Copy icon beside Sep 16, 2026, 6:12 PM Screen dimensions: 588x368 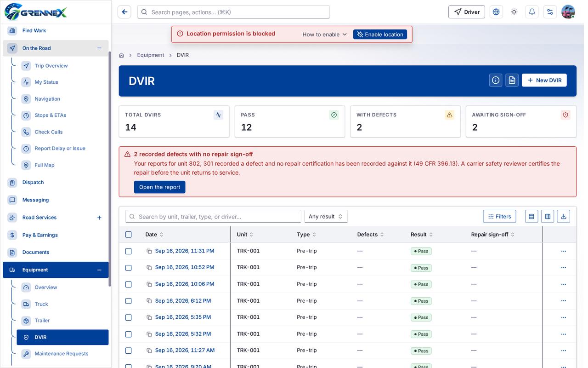coord(149,301)
